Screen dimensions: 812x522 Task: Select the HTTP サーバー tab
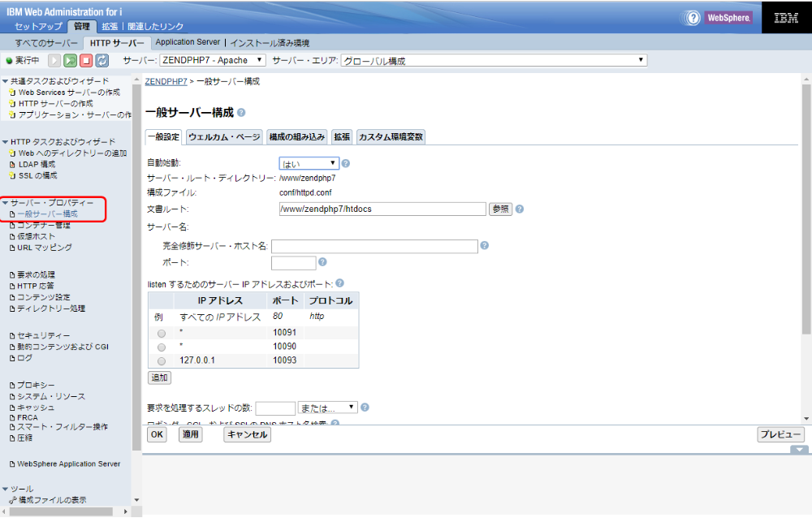117,43
